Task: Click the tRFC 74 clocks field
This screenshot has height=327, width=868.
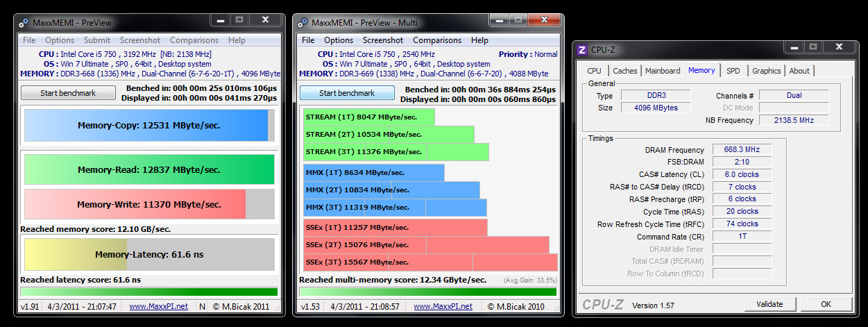Action: 742,224
